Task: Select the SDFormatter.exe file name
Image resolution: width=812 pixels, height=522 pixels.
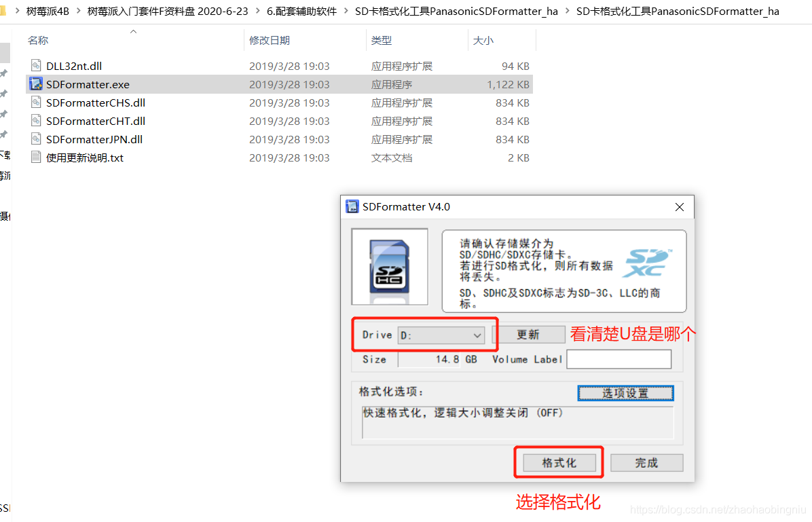Action: 88,84
